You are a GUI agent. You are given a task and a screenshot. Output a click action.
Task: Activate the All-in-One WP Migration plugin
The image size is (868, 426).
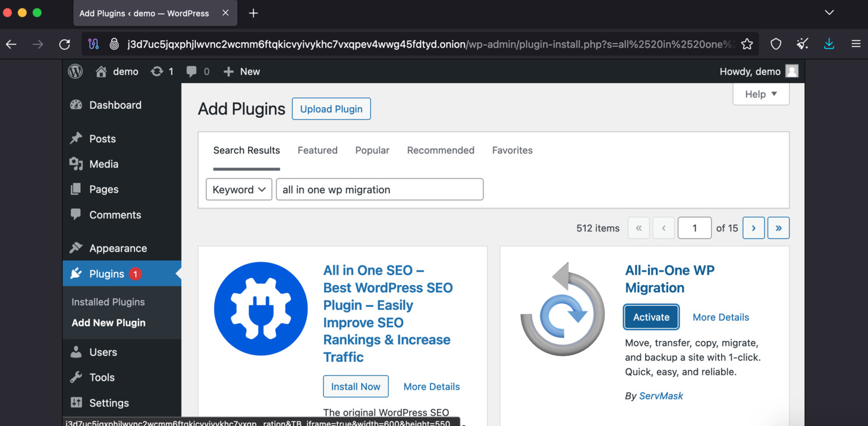651,317
